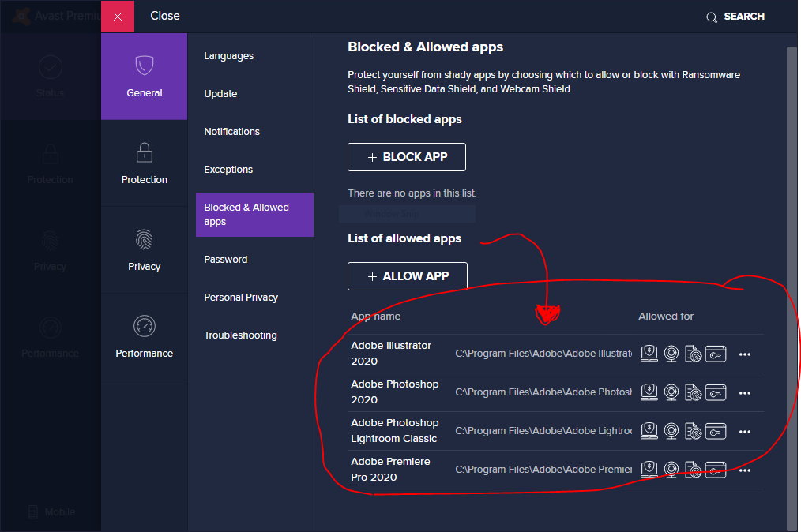
Task: Click the Privacy fingerprint icon
Action: point(145,239)
